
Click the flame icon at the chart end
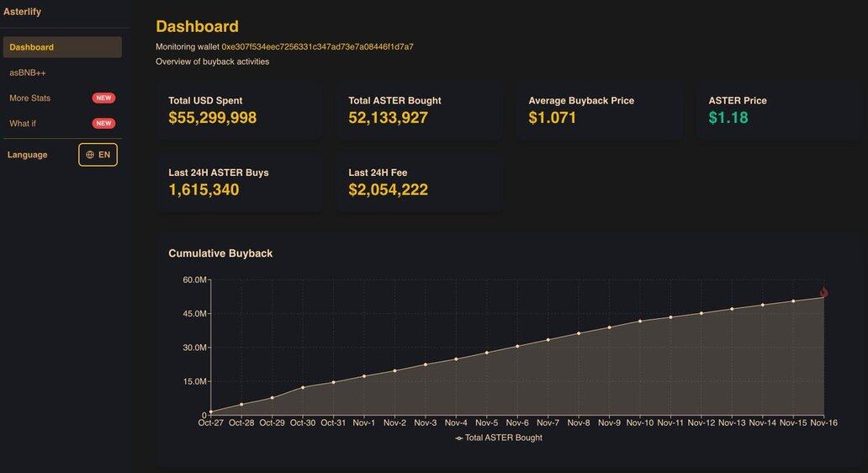pos(823,292)
